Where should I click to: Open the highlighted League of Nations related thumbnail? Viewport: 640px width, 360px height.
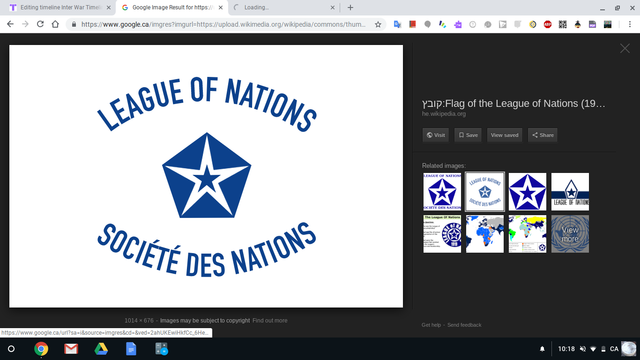[x=485, y=191]
